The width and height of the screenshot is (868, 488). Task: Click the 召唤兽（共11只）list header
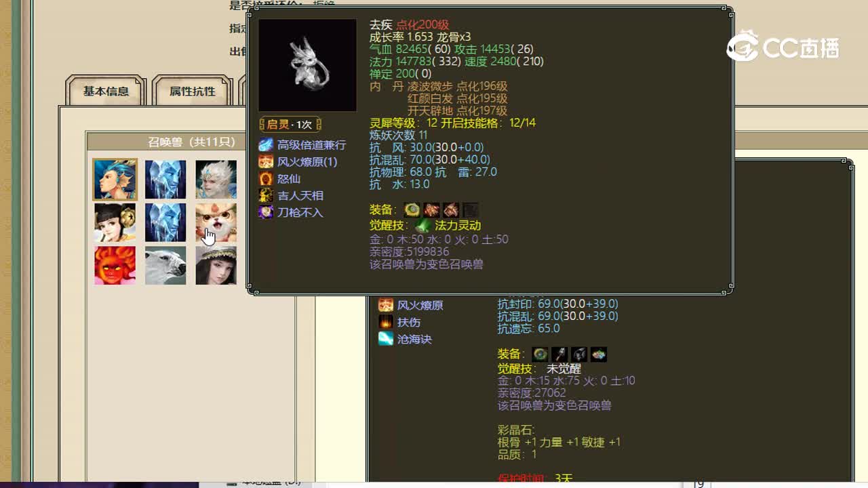(x=192, y=142)
